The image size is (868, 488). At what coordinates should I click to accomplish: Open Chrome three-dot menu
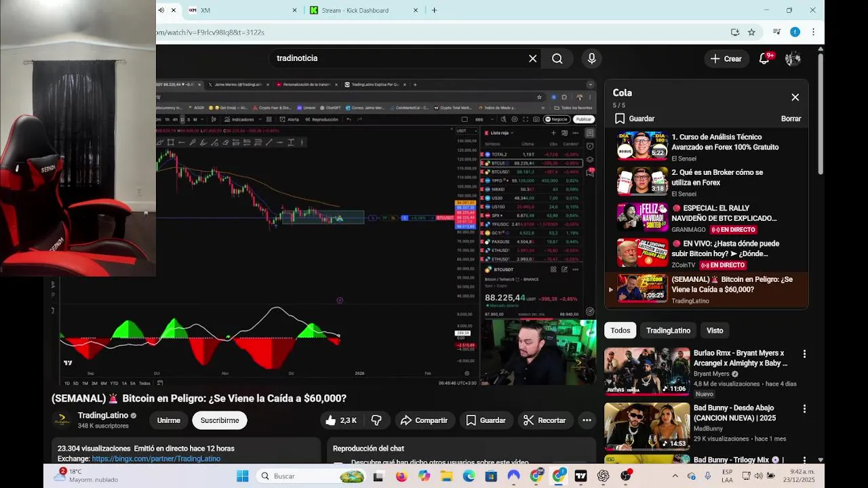tap(813, 32)
